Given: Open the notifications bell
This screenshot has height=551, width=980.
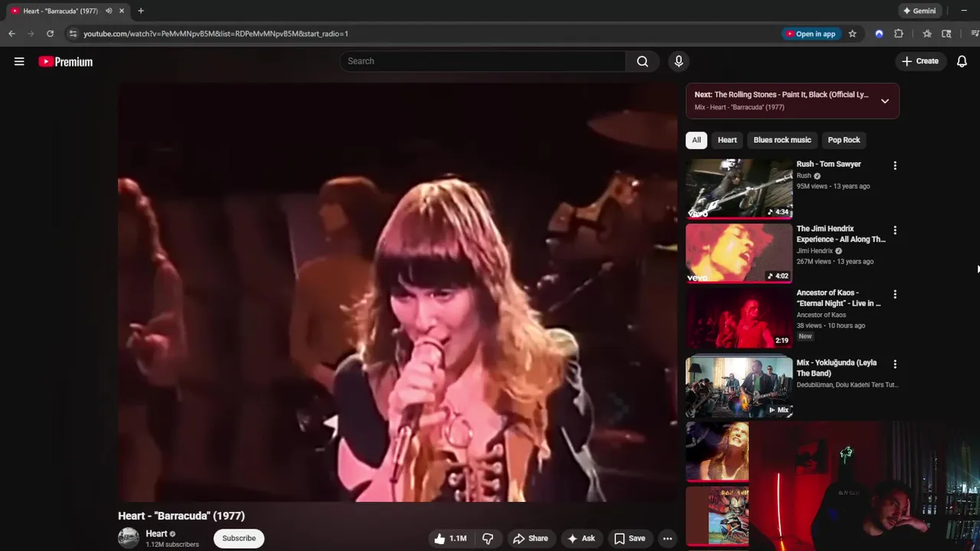Looking at the screenshot, I should [x=962, y=61].
